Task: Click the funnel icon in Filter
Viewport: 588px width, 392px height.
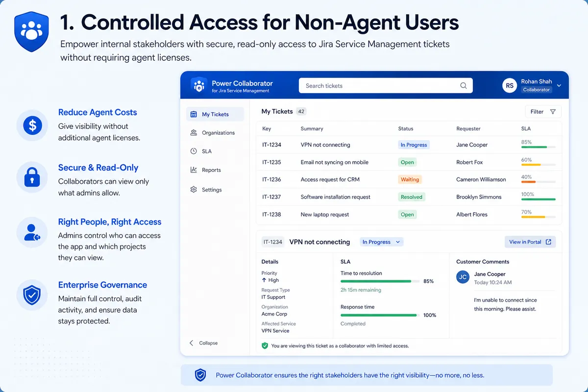Action: click(x=553, y=112)
